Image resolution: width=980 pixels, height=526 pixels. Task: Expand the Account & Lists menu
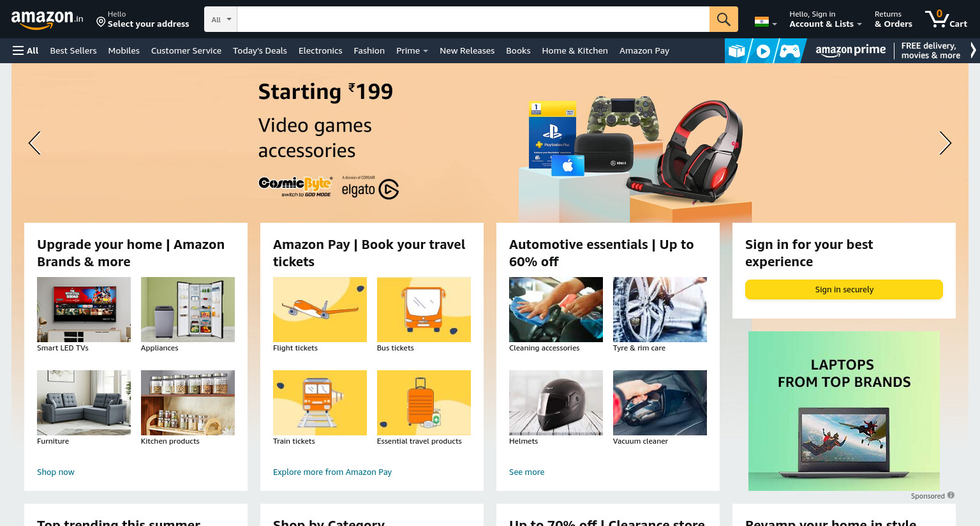pos(825,19)
